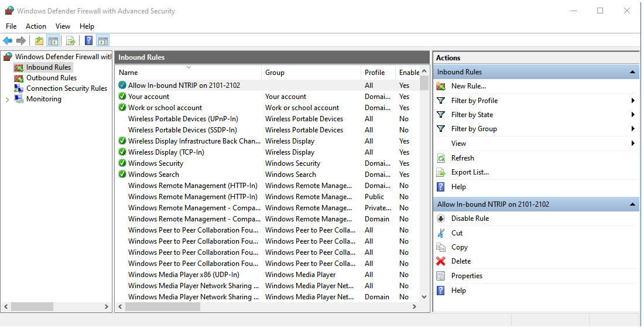Select Connection Security Rules node
The image size is (644, 328).
tap(67, 88)
